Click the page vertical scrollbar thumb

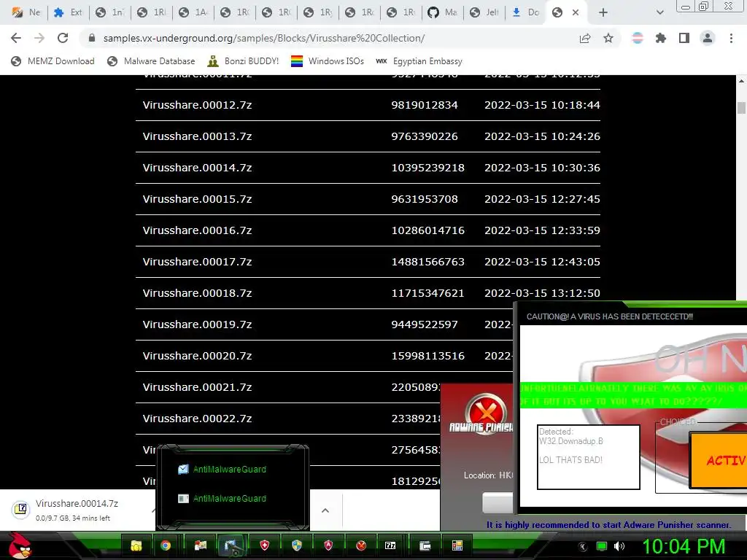pyautogui.click(x=741, y=108)
